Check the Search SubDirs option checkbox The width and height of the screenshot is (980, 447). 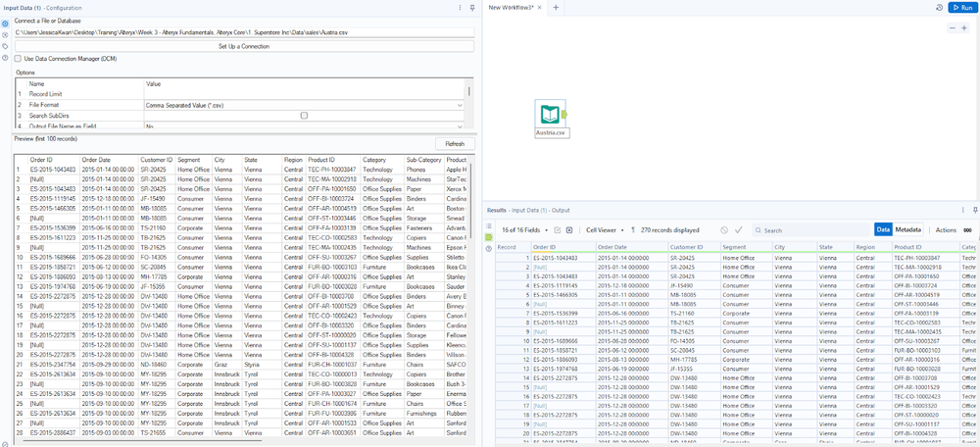[305, 116]
